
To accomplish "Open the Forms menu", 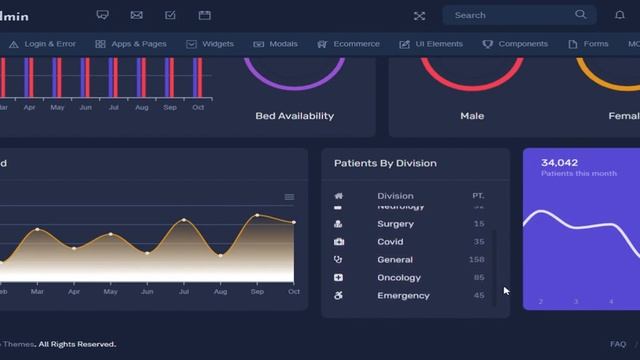I will click(x=588, y=44).
